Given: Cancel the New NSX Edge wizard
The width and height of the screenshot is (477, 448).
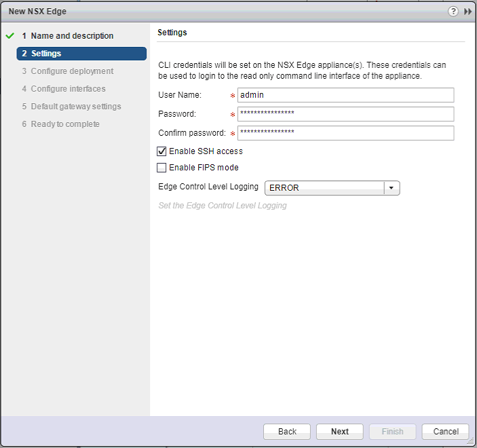Looking at the screenshot, I should [445, 432].
